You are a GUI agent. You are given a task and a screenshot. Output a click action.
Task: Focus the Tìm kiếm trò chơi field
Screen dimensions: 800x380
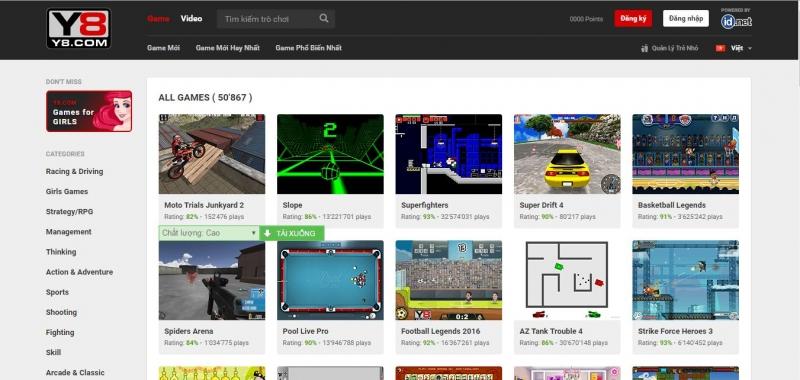click(x=269, y=19)
